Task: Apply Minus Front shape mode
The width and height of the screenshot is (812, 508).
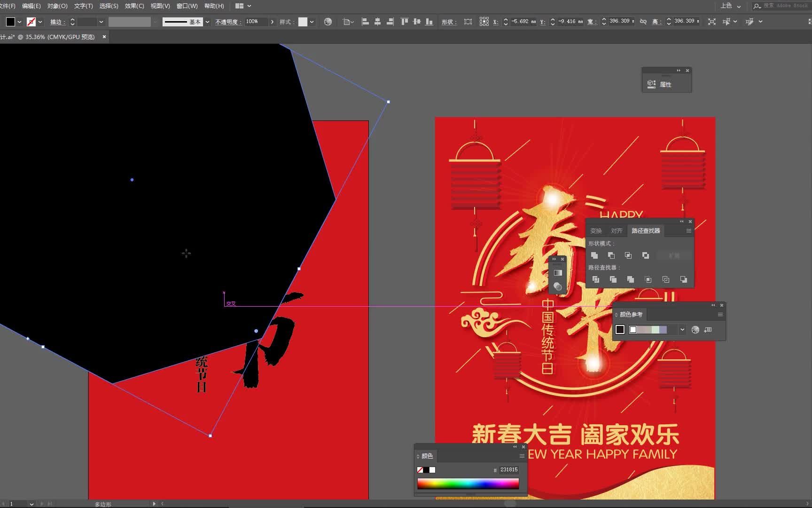Action: (x=611, y=255)
